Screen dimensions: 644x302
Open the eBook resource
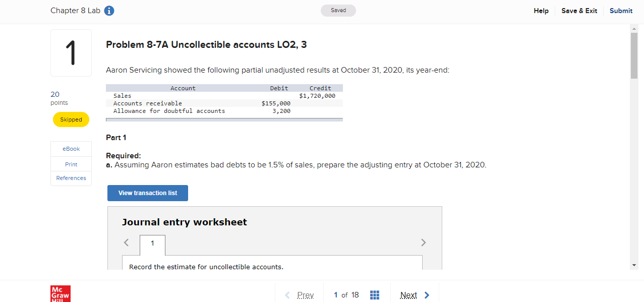pyautogui.click(x=71, y=149)
